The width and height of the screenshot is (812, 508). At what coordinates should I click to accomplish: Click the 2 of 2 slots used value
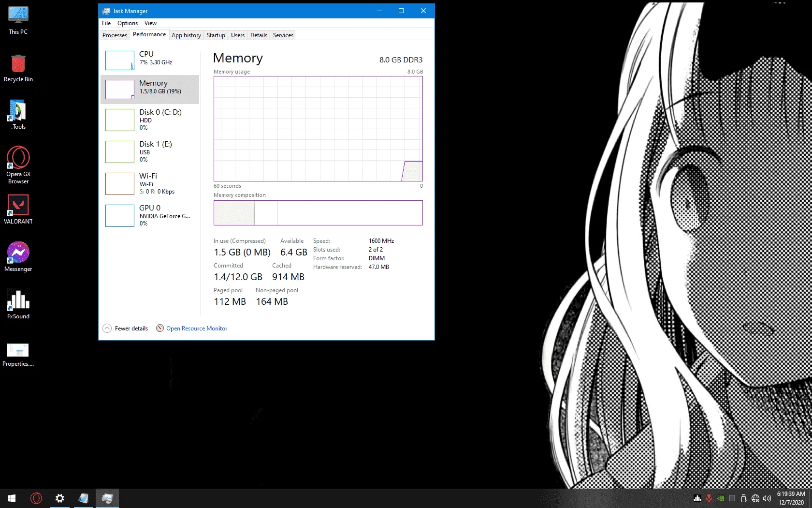(x=376, y=250)
